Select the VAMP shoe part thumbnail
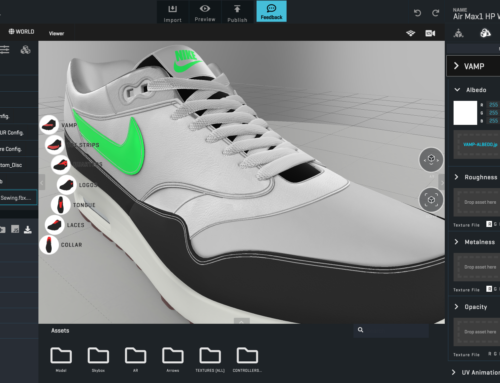500x383 pixels. point(49,125)
